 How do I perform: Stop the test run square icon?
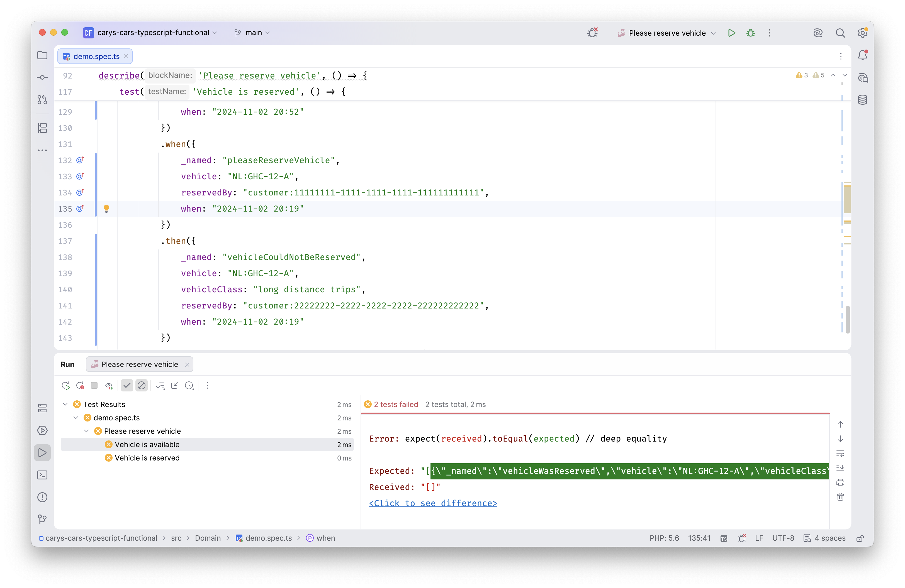click(x=94, y=386)
